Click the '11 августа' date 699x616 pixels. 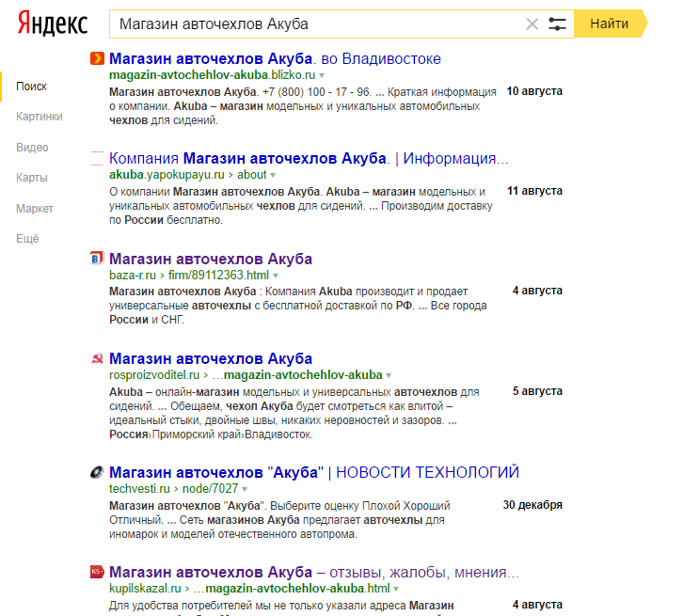[535, 191]
